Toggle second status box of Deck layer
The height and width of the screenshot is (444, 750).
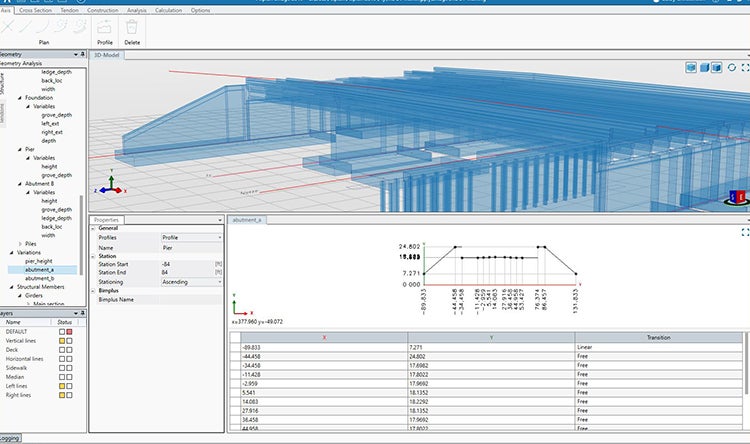click(x=69, y=350)
